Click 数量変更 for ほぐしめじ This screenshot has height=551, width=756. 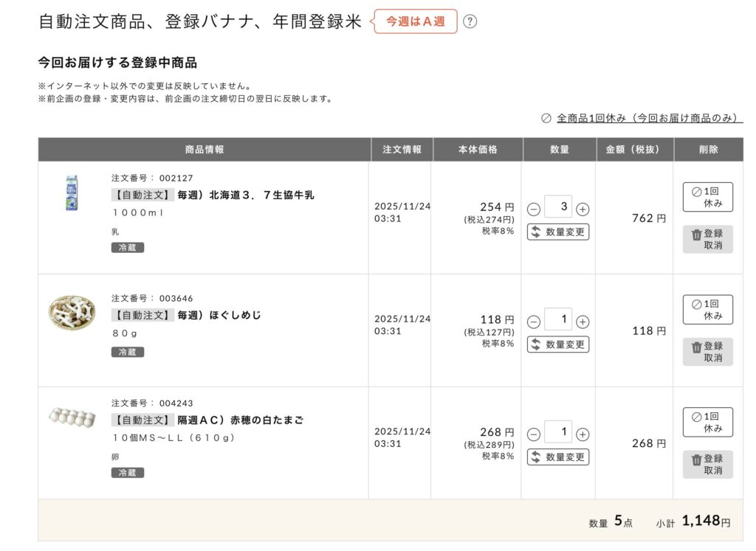(x=559, y=344)
